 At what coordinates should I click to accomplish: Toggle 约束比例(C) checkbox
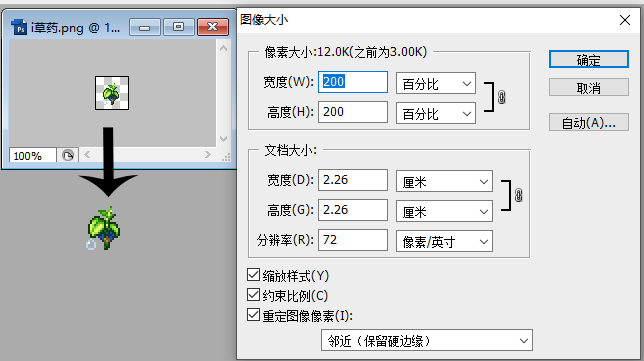click(x=253, y=294)
